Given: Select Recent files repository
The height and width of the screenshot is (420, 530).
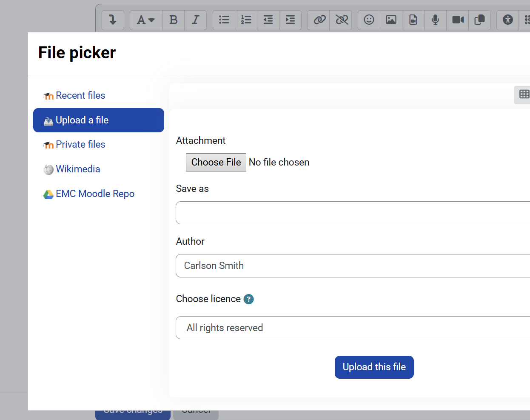Looking at the screenshot, I should (x=80, y=96).
